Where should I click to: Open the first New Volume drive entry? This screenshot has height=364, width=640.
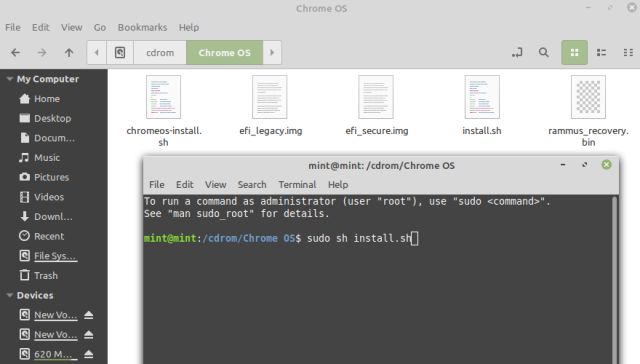tap(56, 315)
